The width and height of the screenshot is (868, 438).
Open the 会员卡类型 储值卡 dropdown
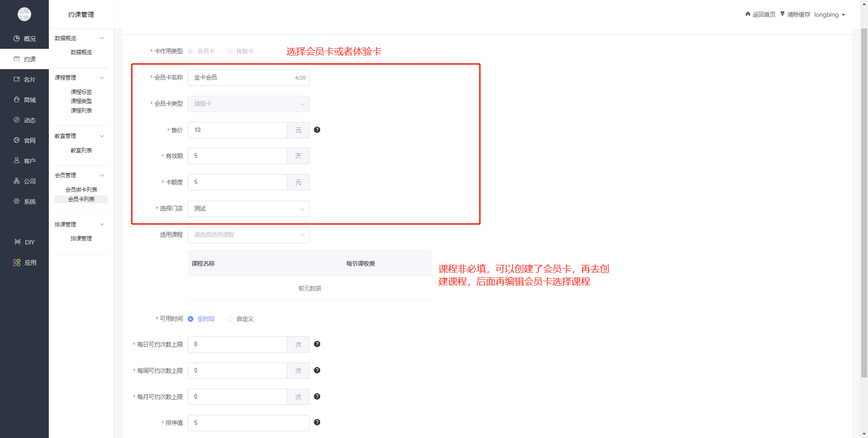249,104
